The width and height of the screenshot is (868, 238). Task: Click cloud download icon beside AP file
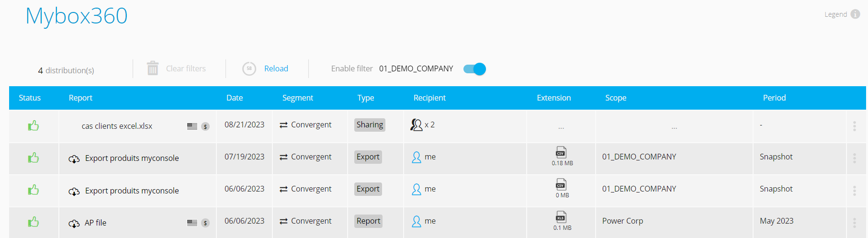pyautogui.click(x=74, y=223)
